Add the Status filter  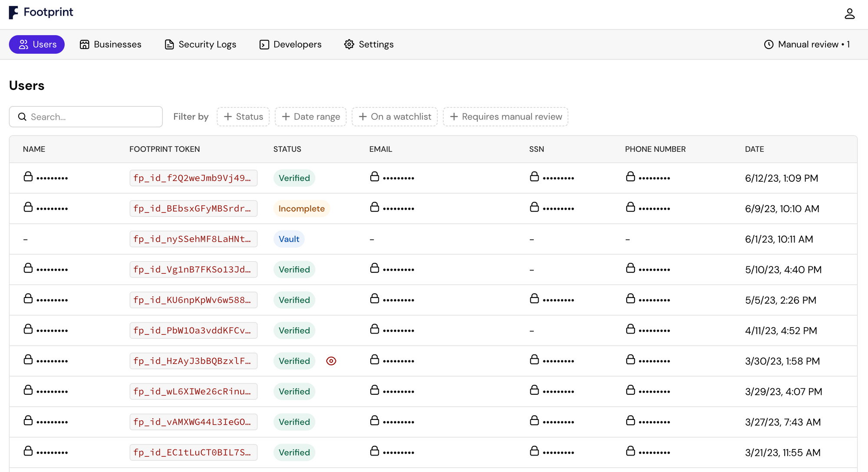pyautogui.click(x=243, y=117)
